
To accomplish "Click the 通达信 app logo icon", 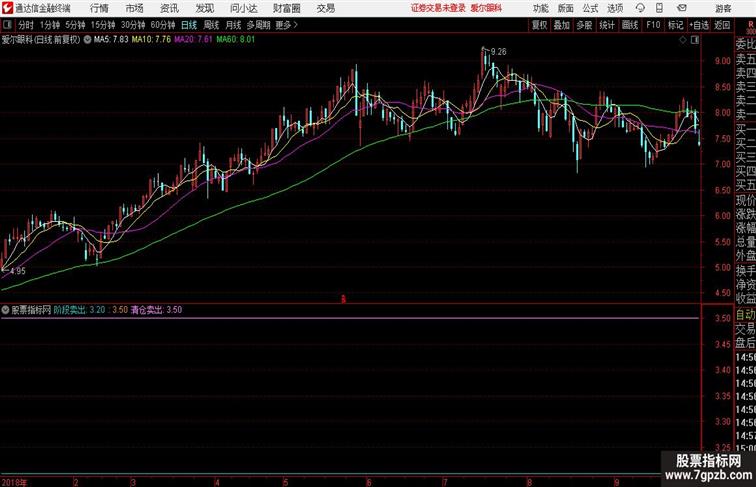I will click(7, 8).
